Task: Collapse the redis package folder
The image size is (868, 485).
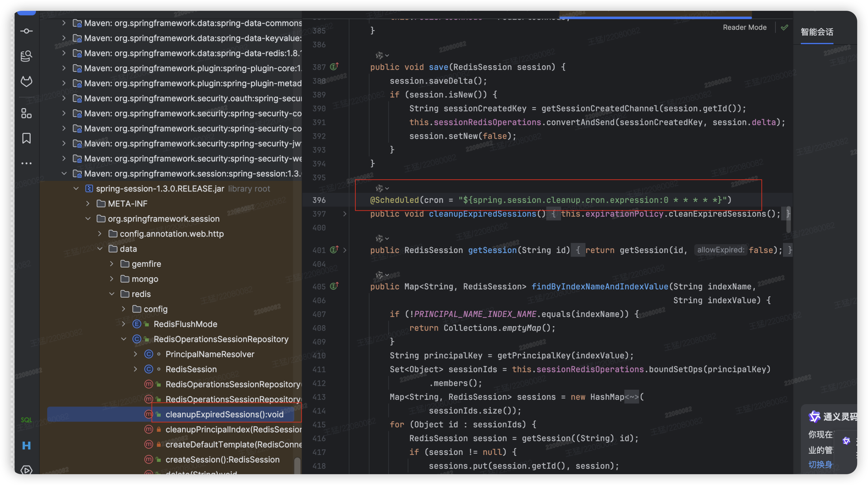Action: point(112,294)
